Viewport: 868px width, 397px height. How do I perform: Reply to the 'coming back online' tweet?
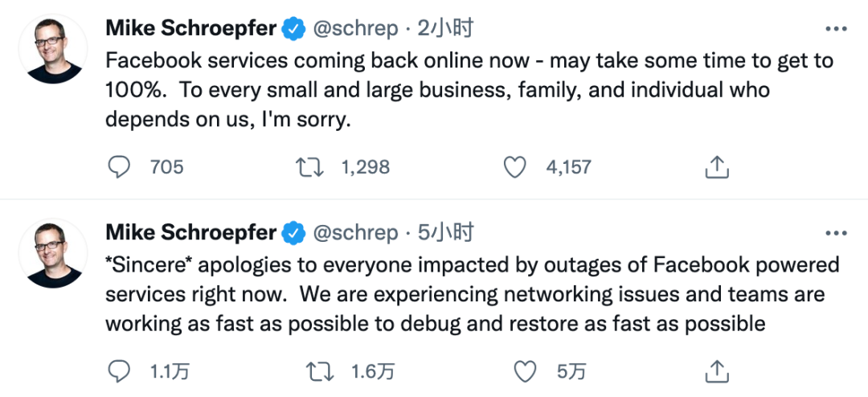(118, 167)
